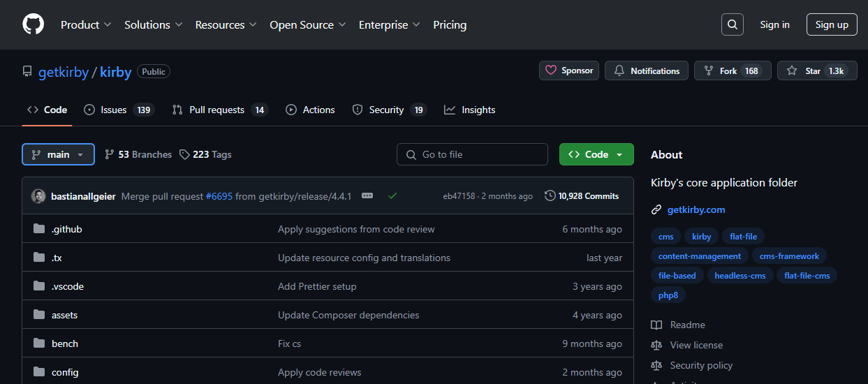868x384 pixels.
Task: Click the eb47158 commit hash
Action: click(x=459, y=196)
